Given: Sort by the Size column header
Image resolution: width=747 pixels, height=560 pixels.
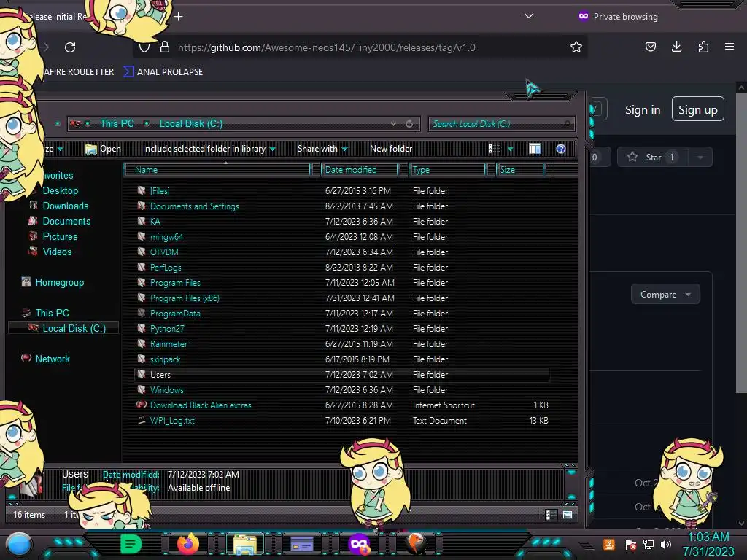Looking at the screenshot, I should [x=520, y=169].
